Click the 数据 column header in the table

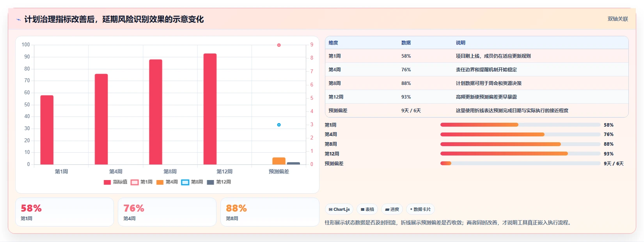(406, 43)
